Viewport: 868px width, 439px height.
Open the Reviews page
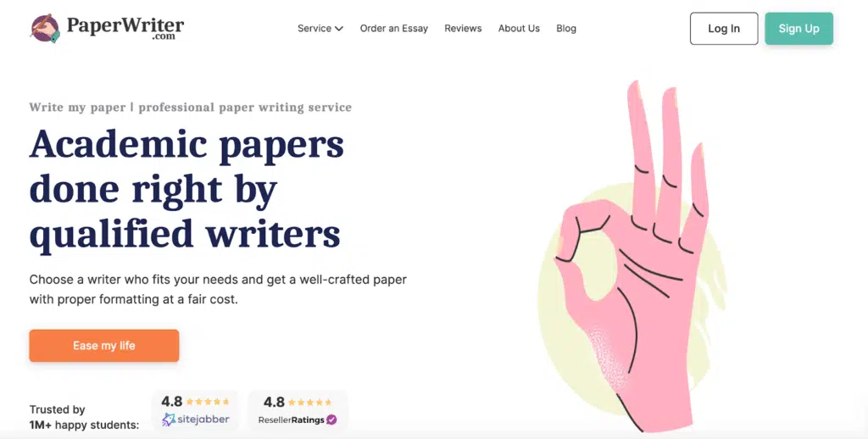(x=463, y=28)
